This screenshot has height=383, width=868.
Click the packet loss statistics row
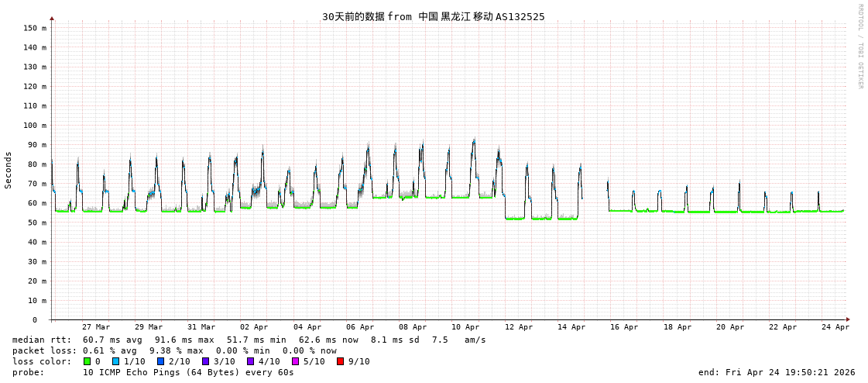(x=174, y=350)
